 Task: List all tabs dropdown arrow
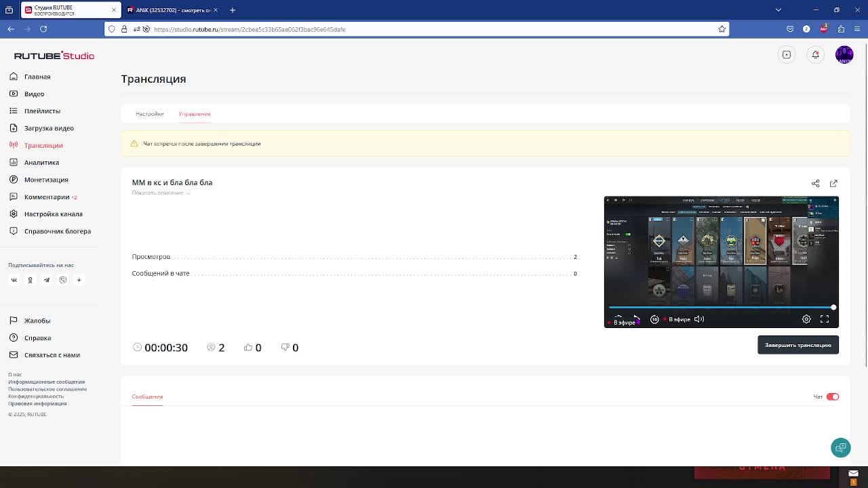tap(778, 10)
